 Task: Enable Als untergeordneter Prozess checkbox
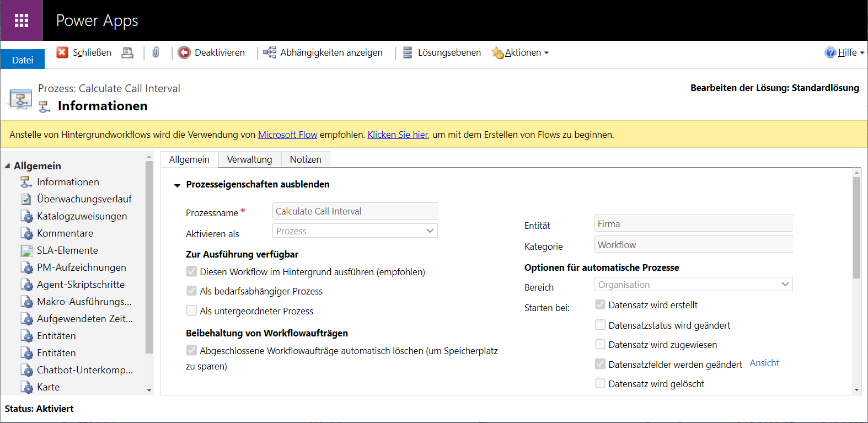pos(191,310)
